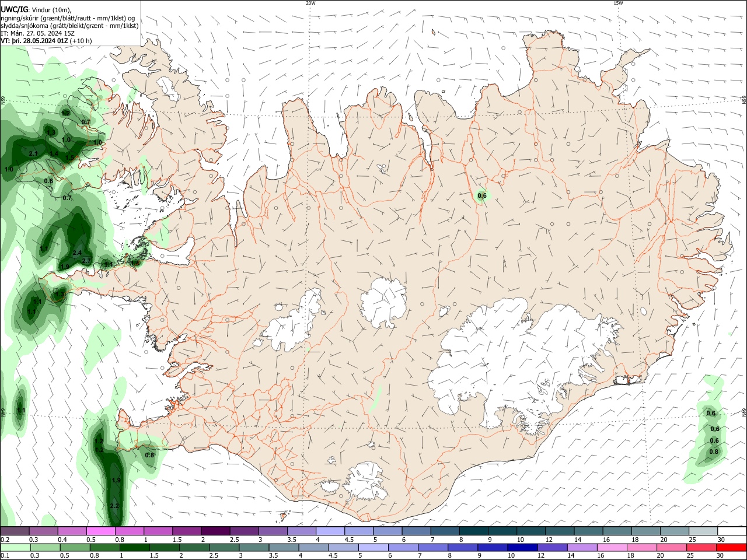Click the 2.4 precipitation value on the map
This screenshot has height=560, width=747.
(x=77, y=253)
